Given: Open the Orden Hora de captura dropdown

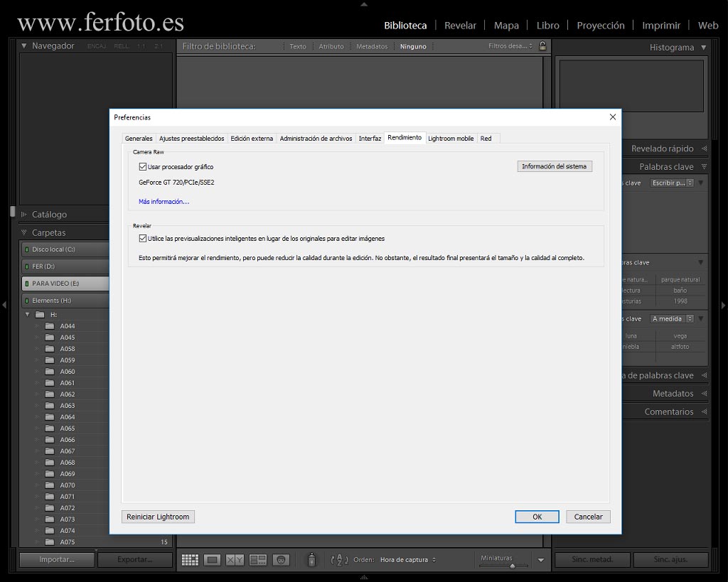Looking at the screenshot, I should tap(407, 560).
